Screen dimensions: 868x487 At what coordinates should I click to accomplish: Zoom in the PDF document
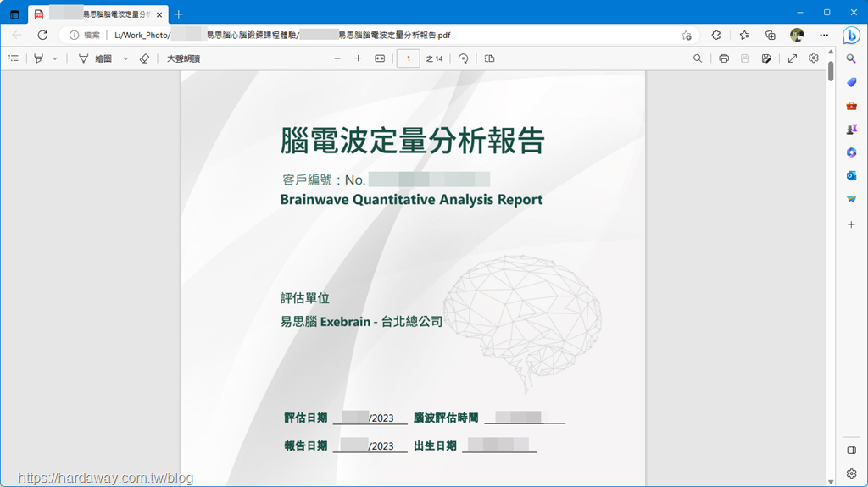pyautogui.click(x=359, y=58)
